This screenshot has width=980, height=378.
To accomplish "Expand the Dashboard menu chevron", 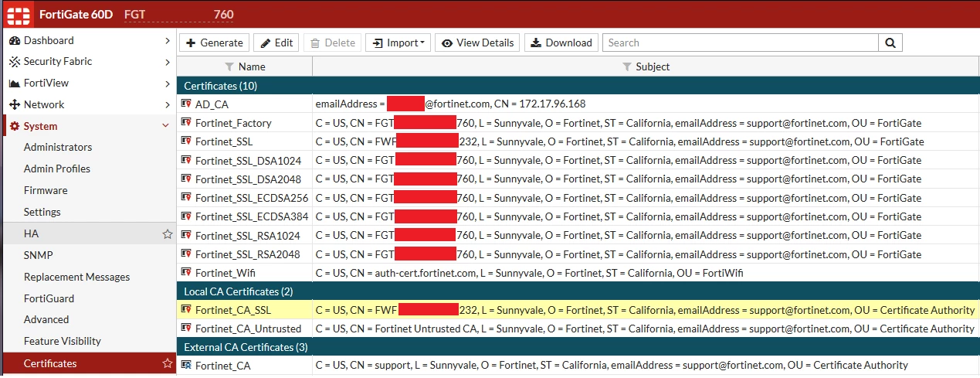I will tap(168, 40).
